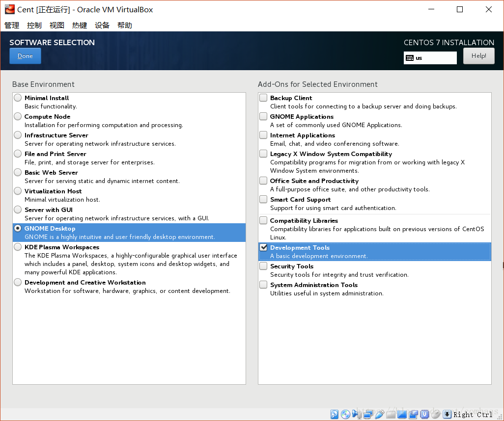This screenshot has height=421, width=504.
Task: Click the mouse integration status icon
Action: (x=436, y=414)
